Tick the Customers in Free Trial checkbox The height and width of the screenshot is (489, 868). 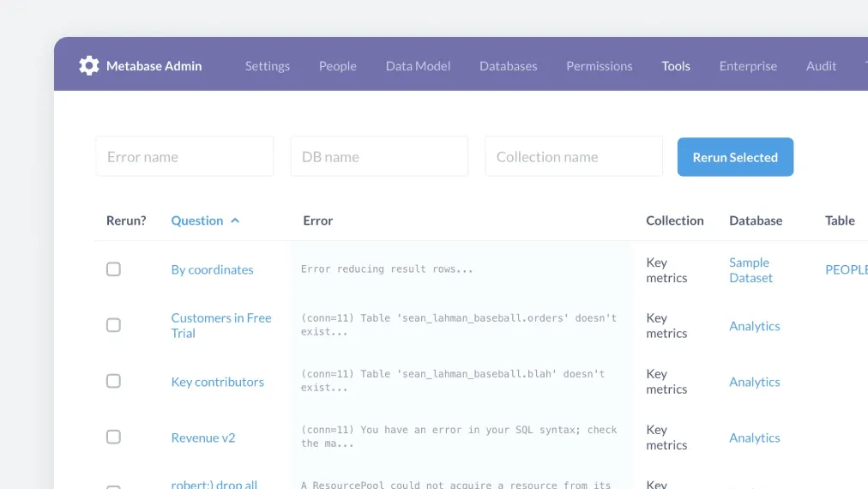pos(113,325)
